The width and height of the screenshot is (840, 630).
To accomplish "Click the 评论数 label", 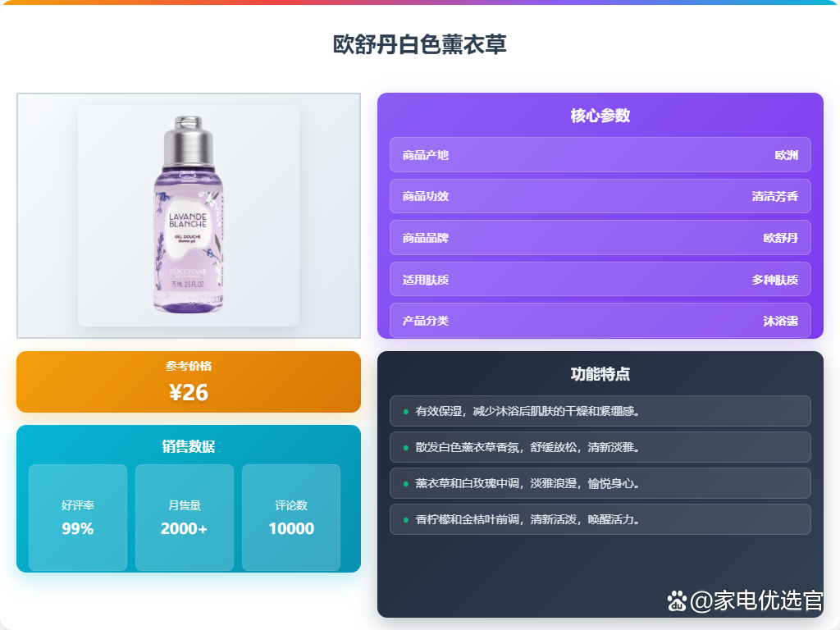I will pyautogui.click(x=291, y=505).
